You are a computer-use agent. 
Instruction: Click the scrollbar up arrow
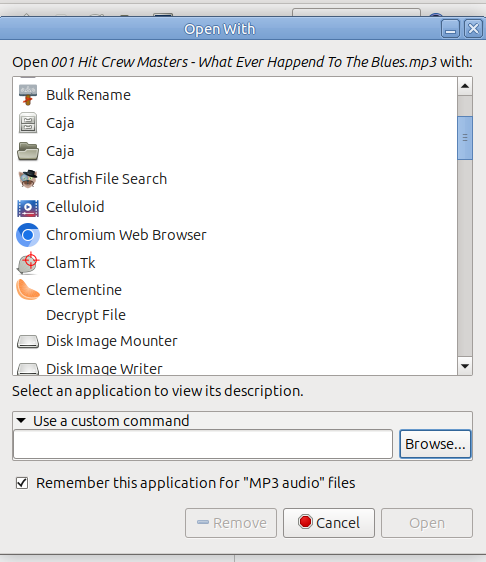(465, 86)
